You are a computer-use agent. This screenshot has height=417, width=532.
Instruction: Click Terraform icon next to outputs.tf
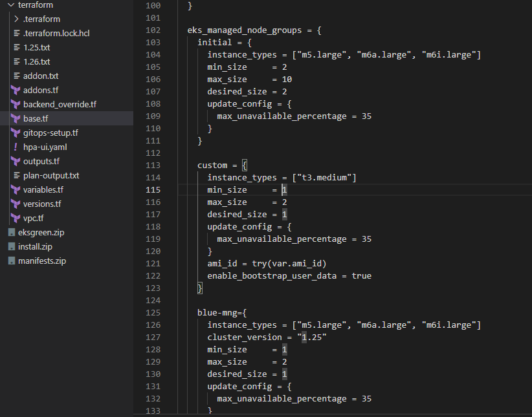point(16,162)
